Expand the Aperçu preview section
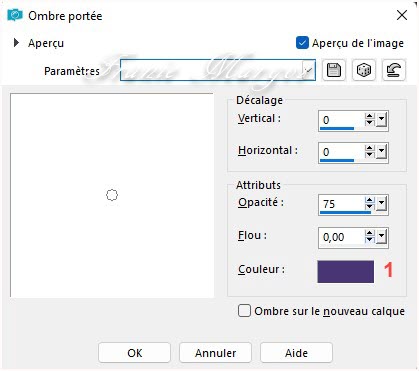Viewport: 419px width, 371px height. click(x=16, y=43)
